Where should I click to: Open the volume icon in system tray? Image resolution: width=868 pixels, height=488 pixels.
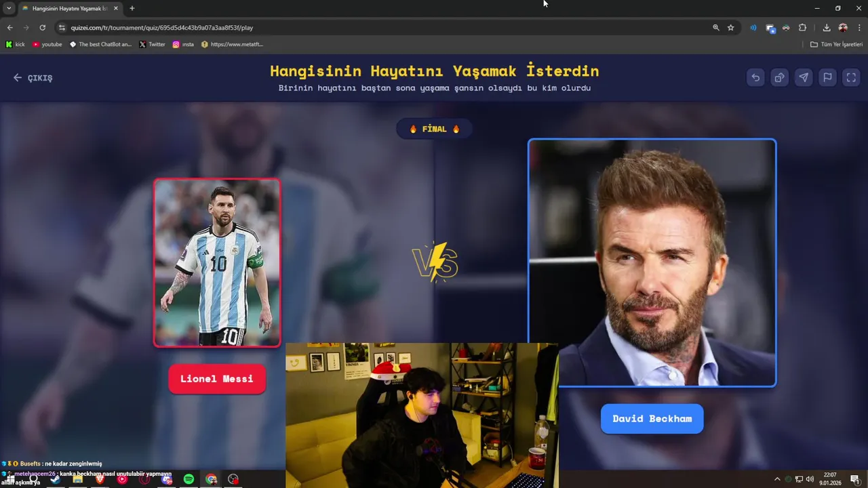[x=810, y=479]
